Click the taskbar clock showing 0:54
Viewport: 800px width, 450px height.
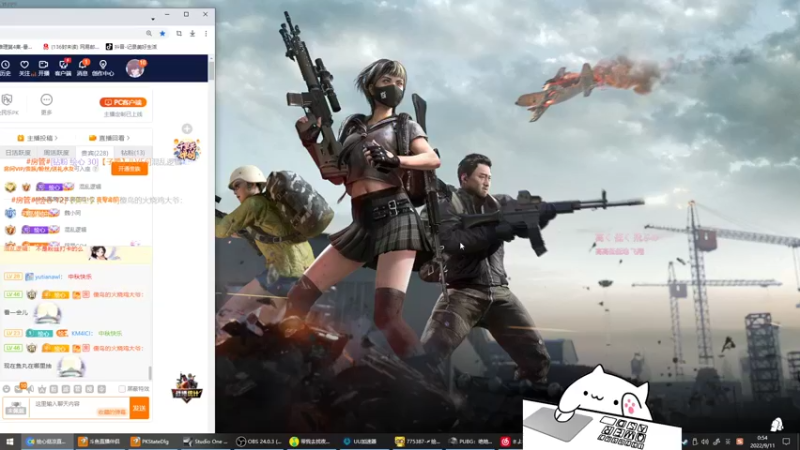click(762, 441)
